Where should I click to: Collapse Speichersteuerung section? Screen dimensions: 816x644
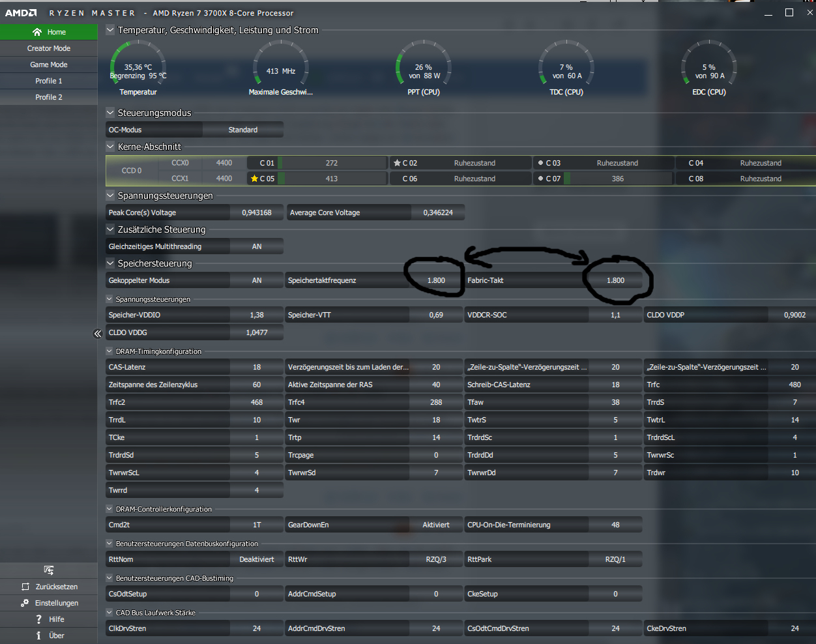(110, 263)
